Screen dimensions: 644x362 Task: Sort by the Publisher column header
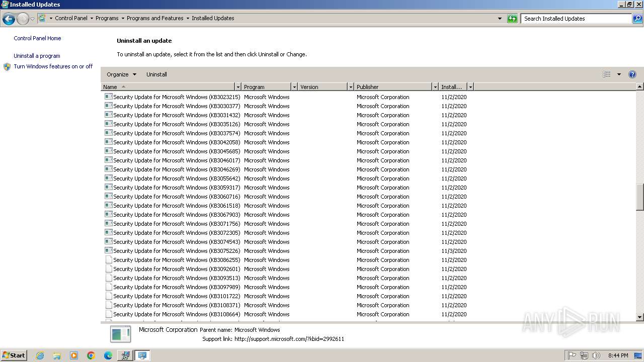point(393,87)
